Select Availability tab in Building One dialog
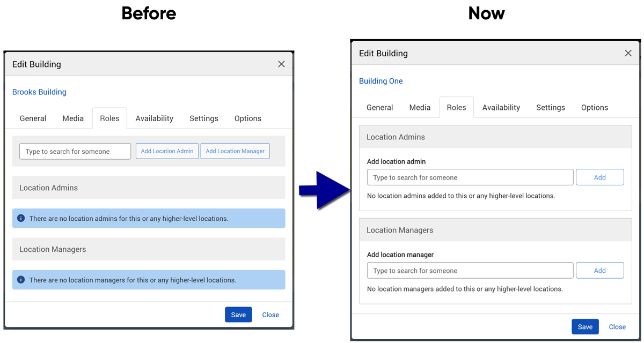 501,107
